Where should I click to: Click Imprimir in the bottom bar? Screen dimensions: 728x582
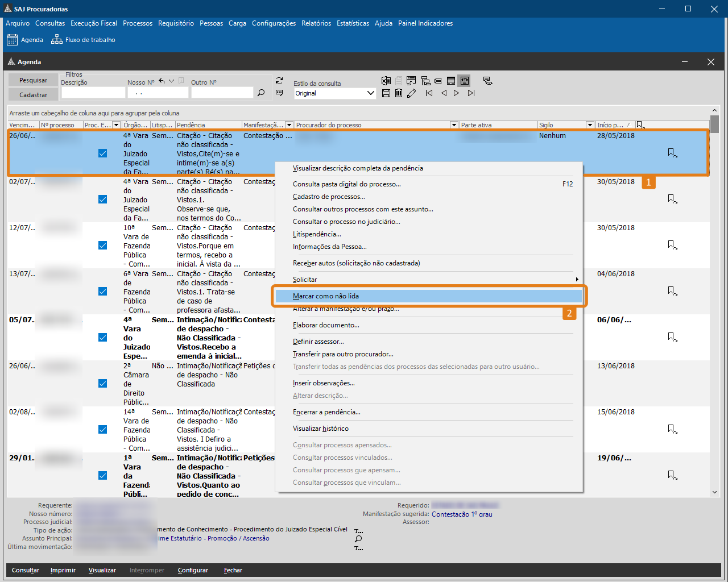point(63,570)
